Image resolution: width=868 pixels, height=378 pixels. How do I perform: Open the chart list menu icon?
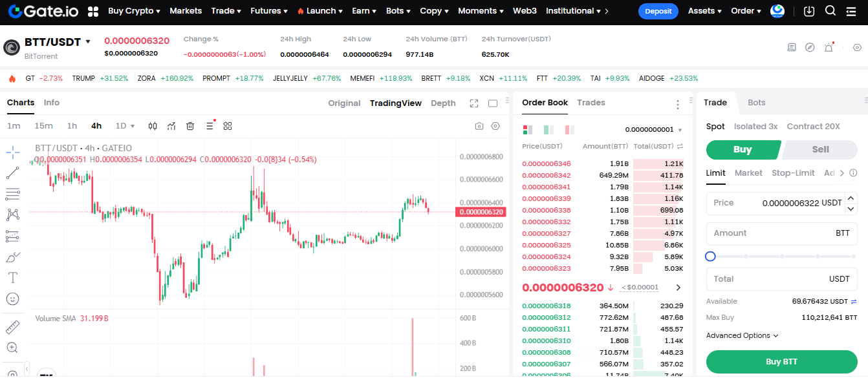click(210, 126)
